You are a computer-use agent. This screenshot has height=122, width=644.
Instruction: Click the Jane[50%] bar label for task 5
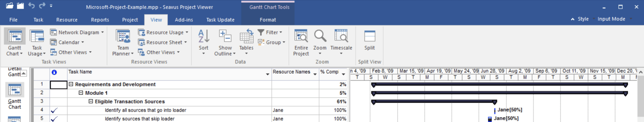click(x=506, y=118)
